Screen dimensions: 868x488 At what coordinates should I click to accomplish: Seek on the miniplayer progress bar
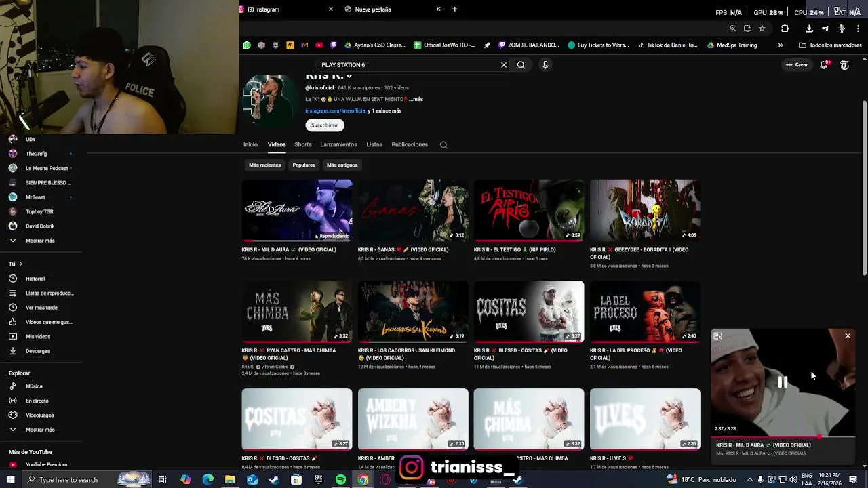pyautogui.click(x=783, y=438)
